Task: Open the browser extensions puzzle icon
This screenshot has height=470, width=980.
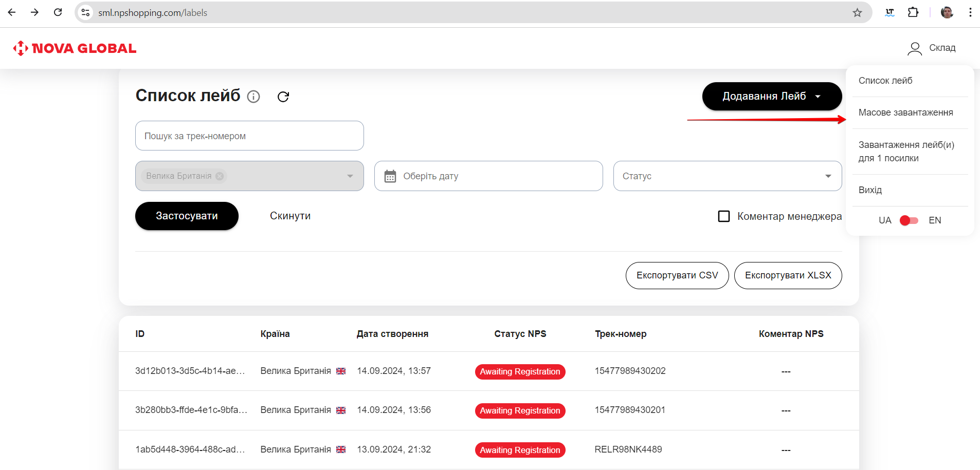Action: click(x=913, y=12)
